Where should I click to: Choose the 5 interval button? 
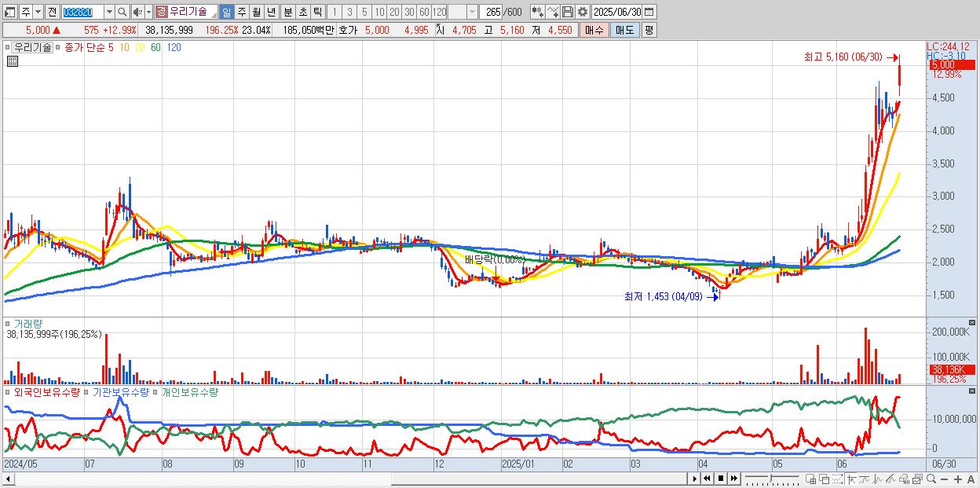tap(364, 12)
